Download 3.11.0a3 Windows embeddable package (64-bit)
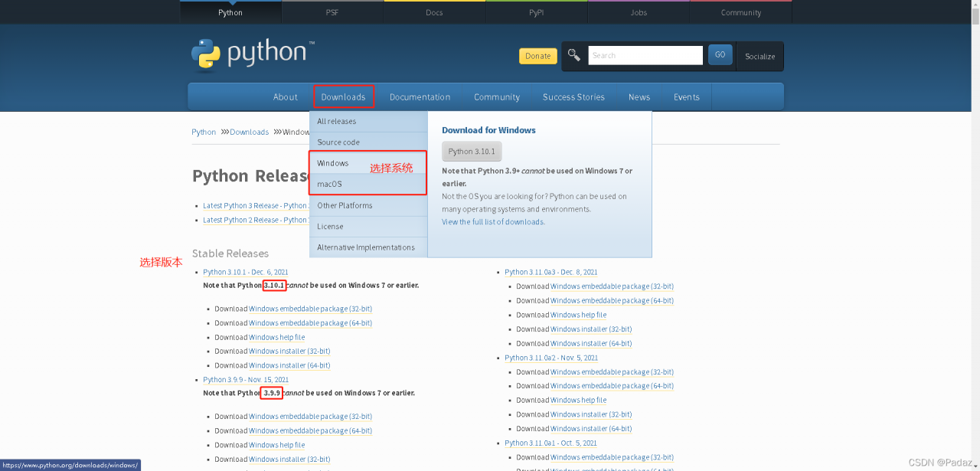Screen dimensions: 980x471 612,301
